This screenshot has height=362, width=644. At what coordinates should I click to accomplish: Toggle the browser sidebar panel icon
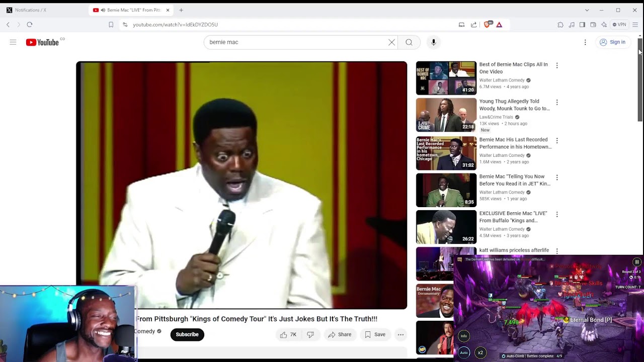tap(582, 25)
